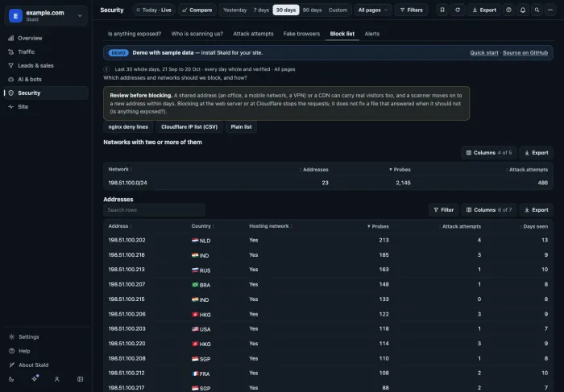Click Cloudflare IP list (CSV) button

(x=189, y=127)
